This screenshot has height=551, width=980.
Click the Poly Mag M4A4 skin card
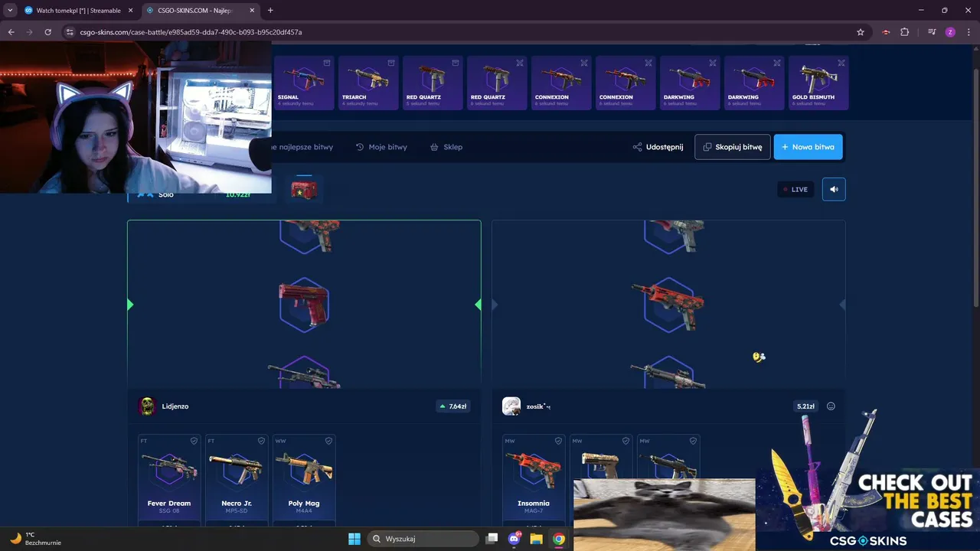click(304, 481)
